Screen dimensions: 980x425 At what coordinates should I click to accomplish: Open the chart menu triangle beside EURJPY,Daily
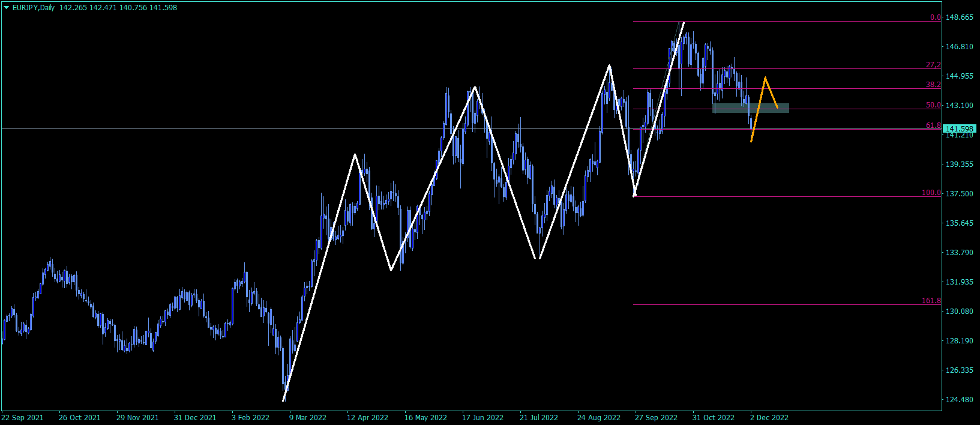tap(7, 8)
